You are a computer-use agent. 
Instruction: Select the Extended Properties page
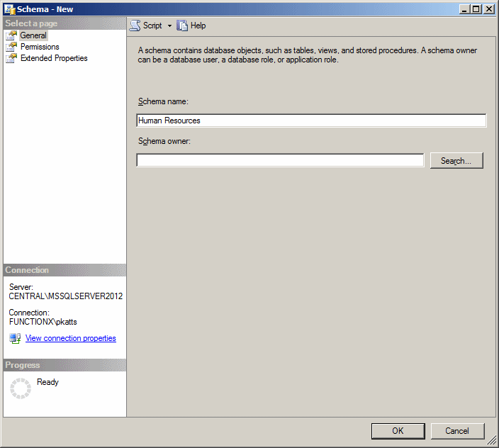coord(54,58)
